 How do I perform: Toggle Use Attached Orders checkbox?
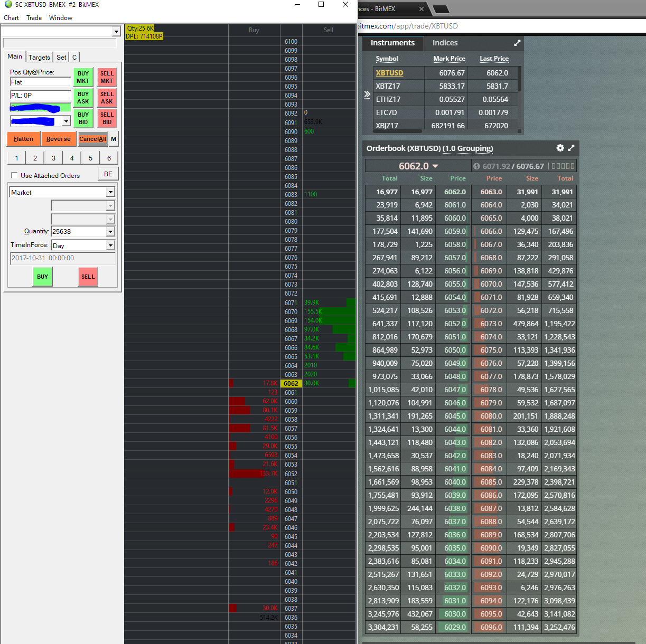click(14, 175)
